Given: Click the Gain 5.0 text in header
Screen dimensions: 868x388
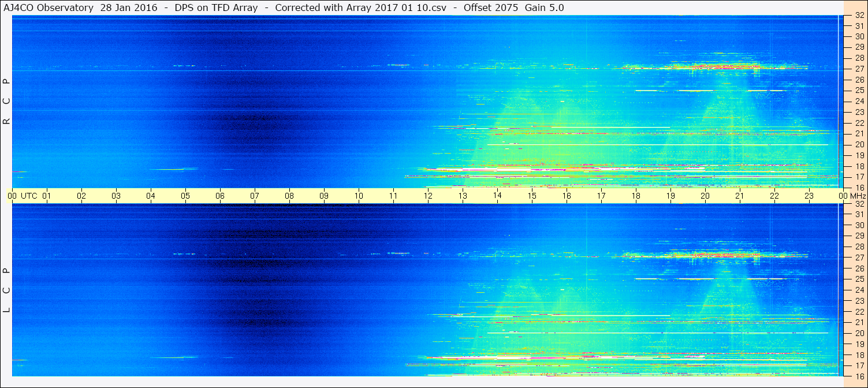Looking at the screenshot, I should click(545, 8).
